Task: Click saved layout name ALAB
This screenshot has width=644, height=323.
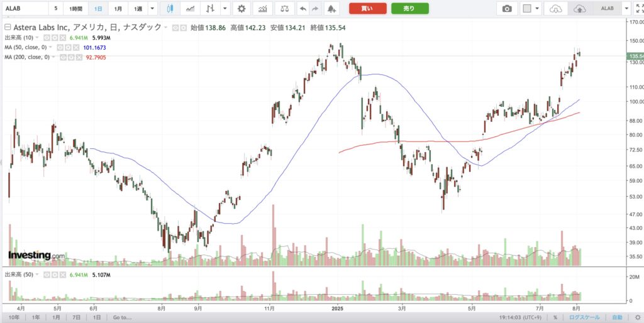Action: (606, 8)
